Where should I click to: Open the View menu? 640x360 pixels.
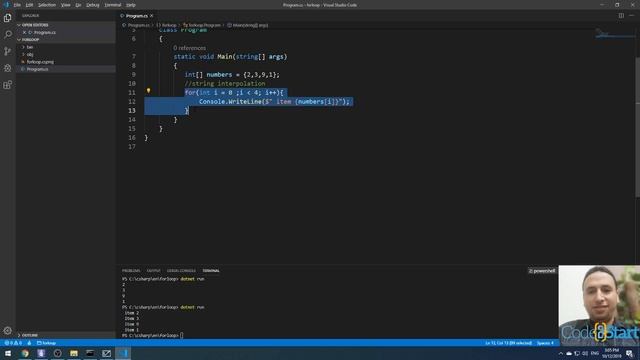(x=66, y=5)
